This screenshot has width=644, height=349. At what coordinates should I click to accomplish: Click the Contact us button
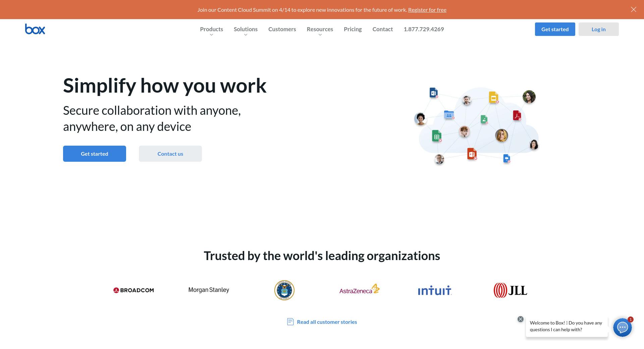click(170, 154)
